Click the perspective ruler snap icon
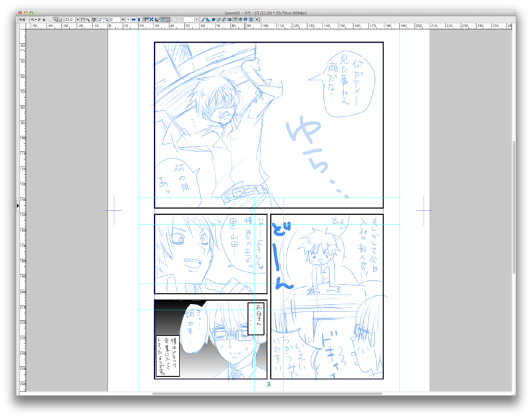 tap(219, 20)
